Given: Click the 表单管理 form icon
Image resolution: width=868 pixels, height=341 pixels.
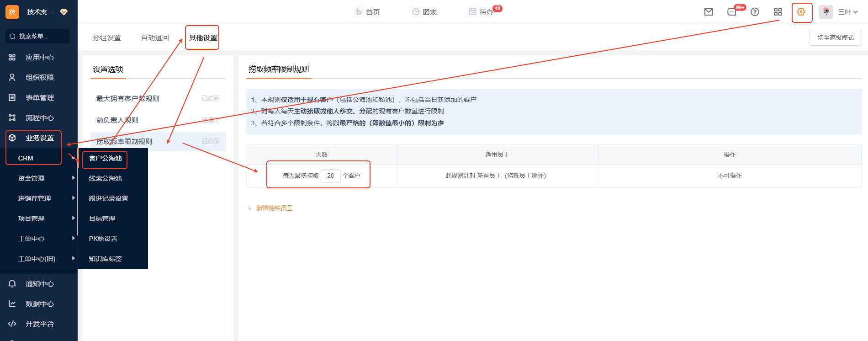Looking at the screenshot, I should (12, 97).
